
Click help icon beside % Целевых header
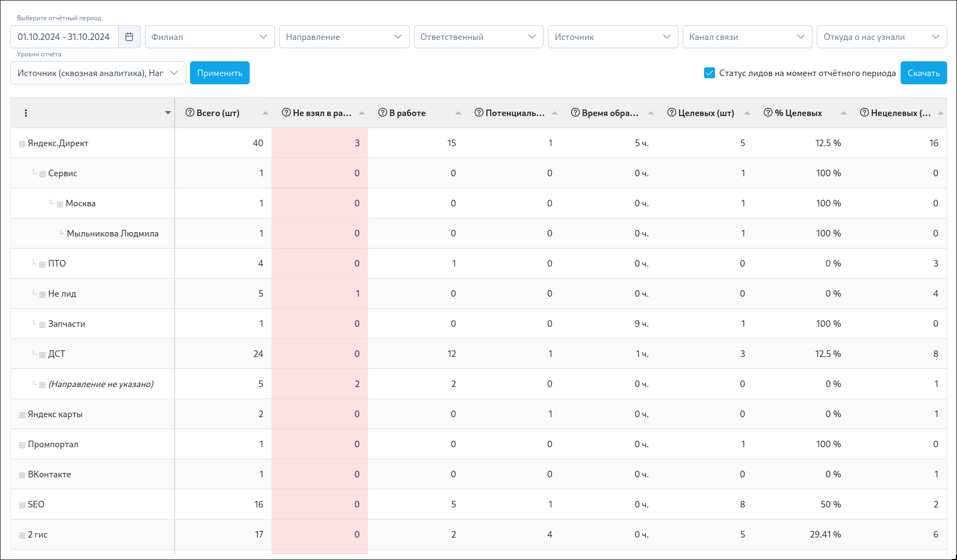768,113
